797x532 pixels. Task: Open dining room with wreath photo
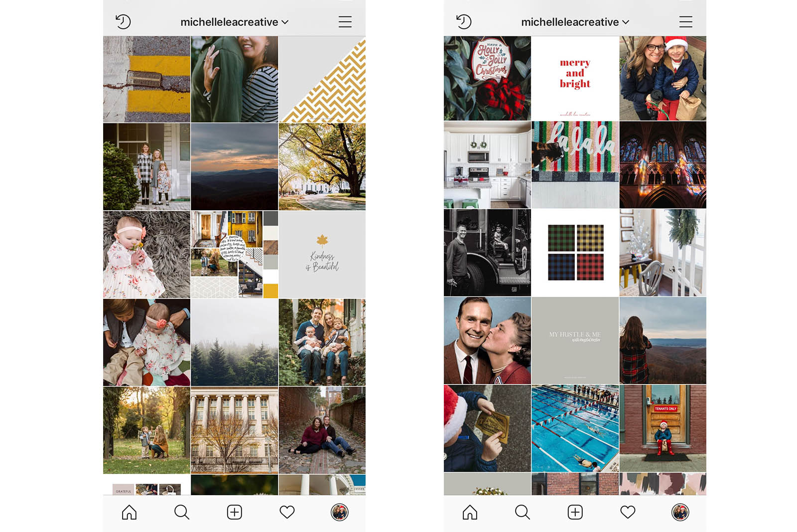point(663,253)
